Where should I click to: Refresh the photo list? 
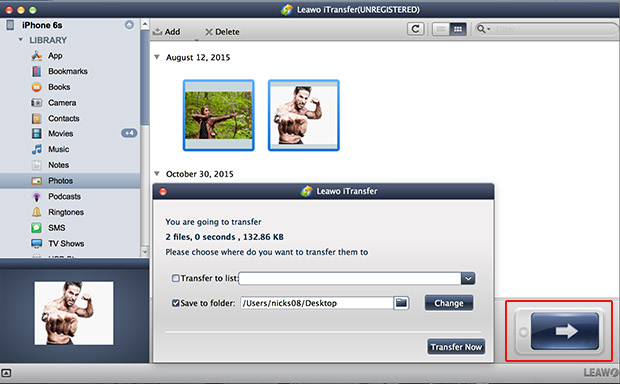point(416,29)
